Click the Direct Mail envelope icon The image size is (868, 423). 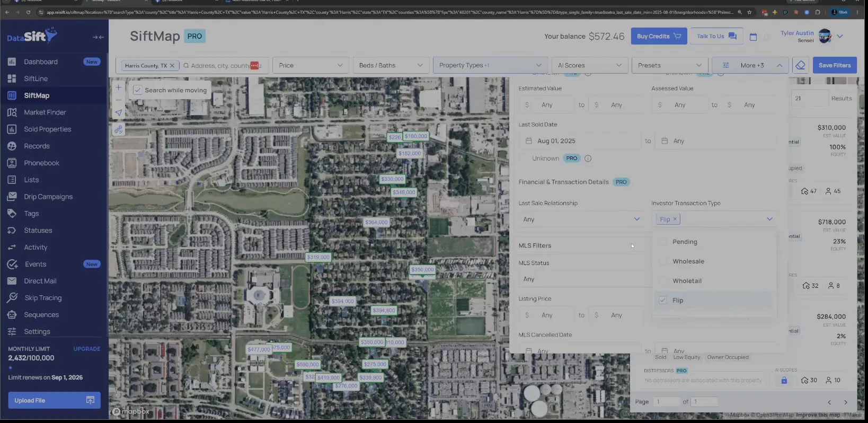pyautogui.click(x=12, y=281)
